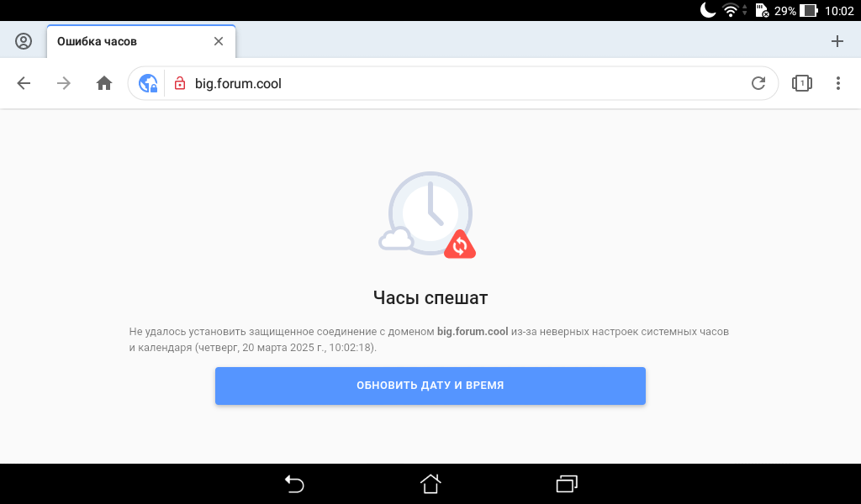This screenshot has width=861, height=504.
Task: Close the Ошибка часов tab
Action: tap(219, 41)
